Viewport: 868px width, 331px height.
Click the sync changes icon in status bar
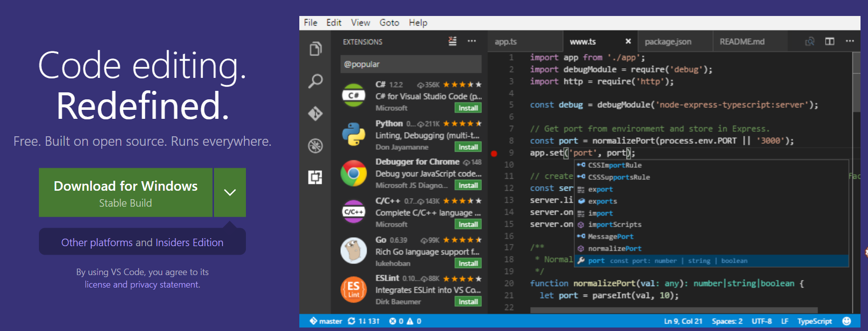click(x=352, y=321)
